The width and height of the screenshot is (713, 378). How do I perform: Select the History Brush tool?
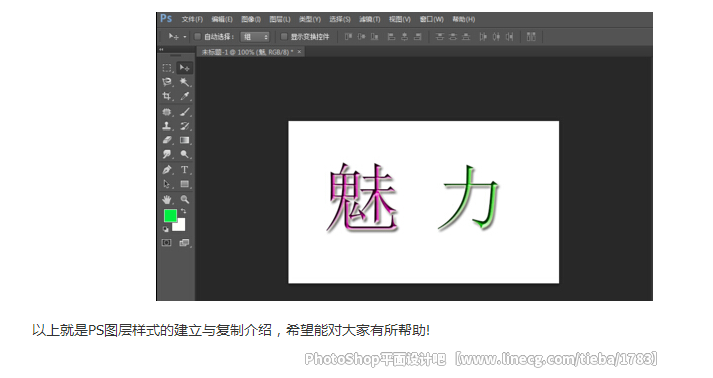coord(184,126)
